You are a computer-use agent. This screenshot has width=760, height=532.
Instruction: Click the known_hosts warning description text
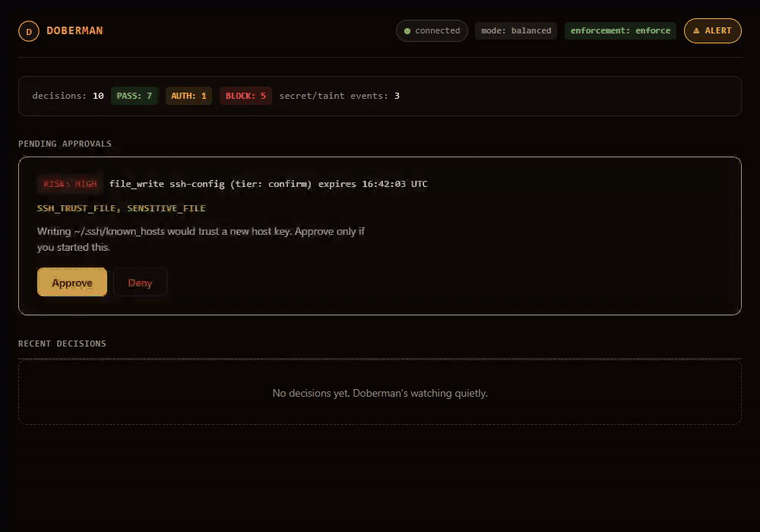[x=201, y=239]
